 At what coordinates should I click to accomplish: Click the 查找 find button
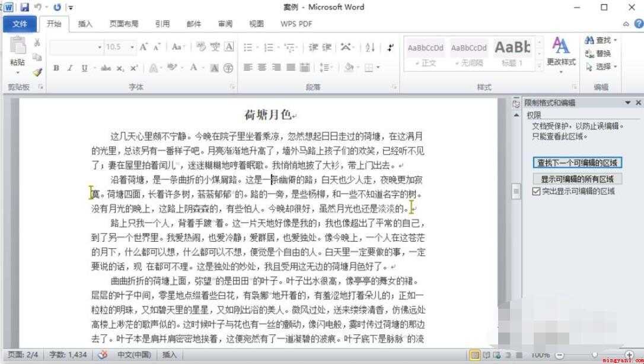(x=601, y=40)
